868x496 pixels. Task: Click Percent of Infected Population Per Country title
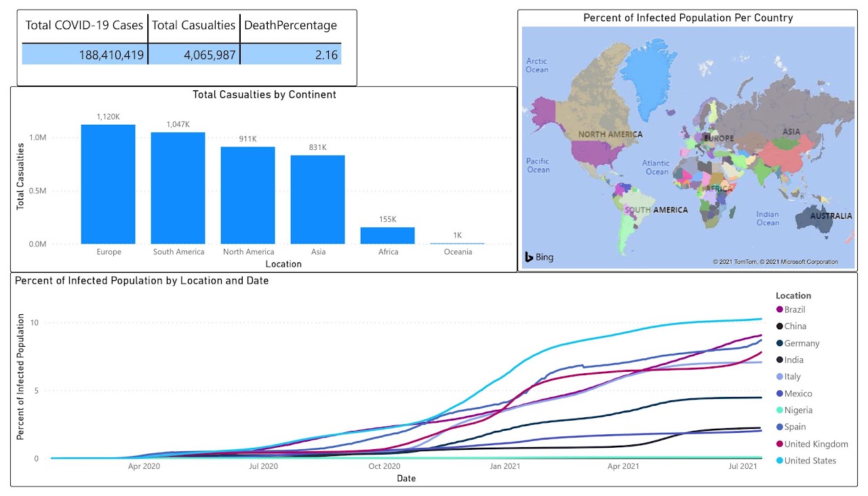click(688, 18)
